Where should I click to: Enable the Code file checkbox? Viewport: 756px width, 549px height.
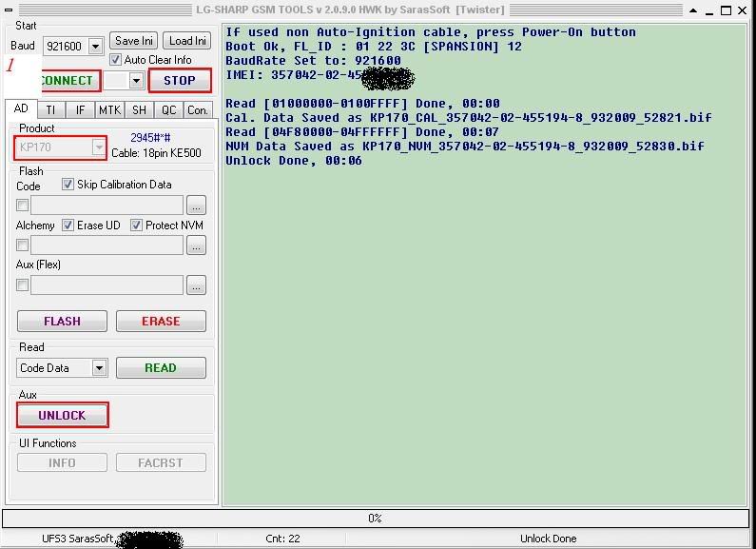tap(22, 205)
